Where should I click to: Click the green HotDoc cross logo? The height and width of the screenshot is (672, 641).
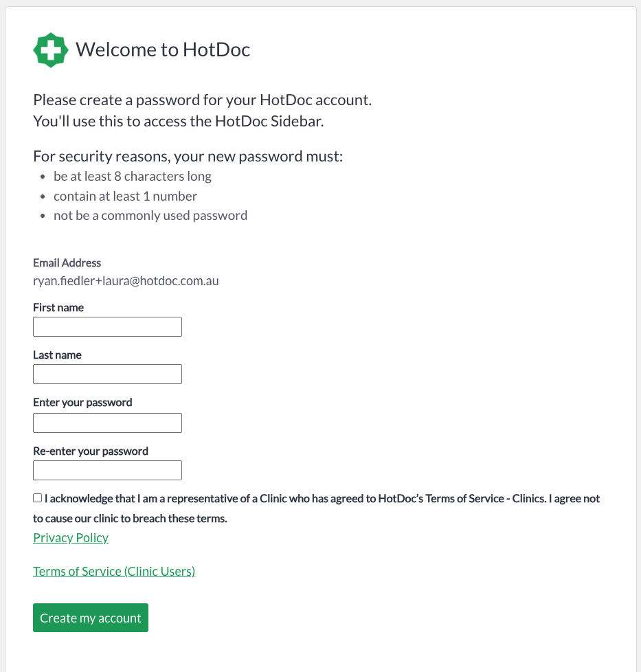coord(51,50)
